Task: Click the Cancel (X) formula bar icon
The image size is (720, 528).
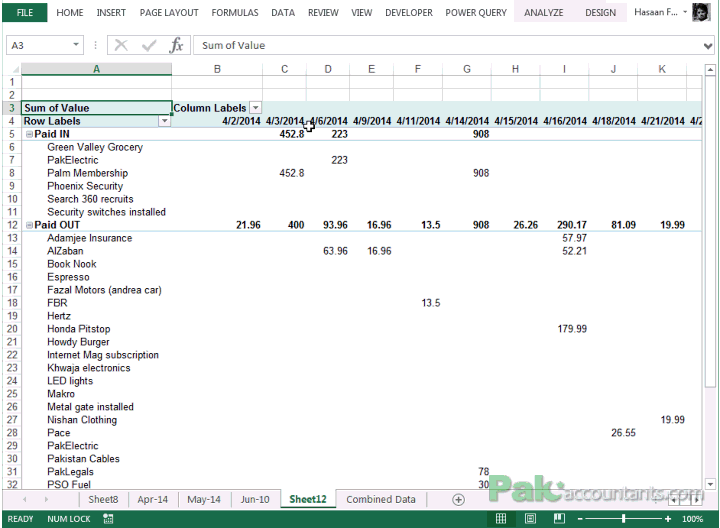Action: tap(121, 45)
